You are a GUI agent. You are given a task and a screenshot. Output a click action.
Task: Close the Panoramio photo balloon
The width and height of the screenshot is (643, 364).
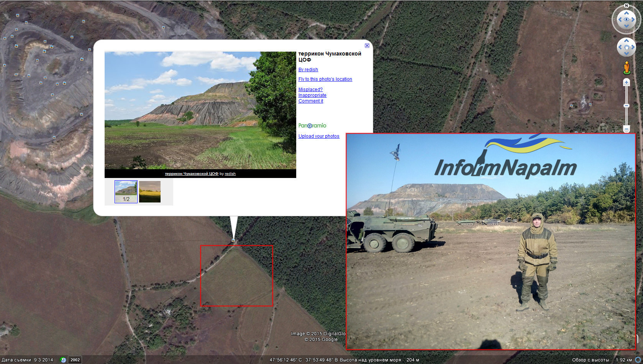tap(367, 46)
